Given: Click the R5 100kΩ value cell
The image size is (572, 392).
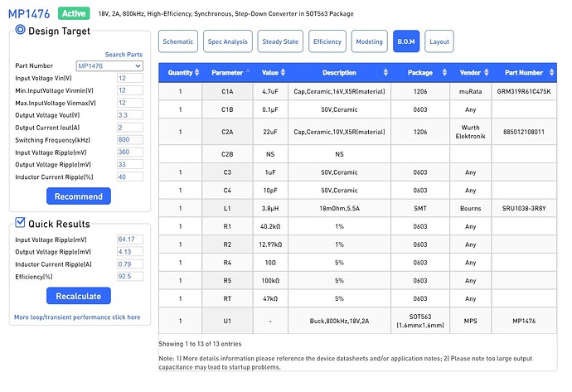Looking at the screenshot, I should click(270, 280).
